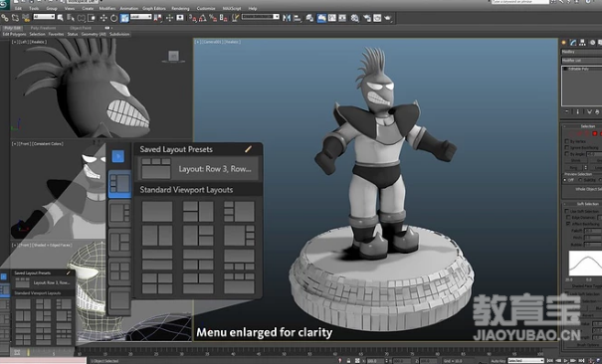Screen dimensions: 602x364
Task: Open the Render Setup dialog
Action: (367, 18)
